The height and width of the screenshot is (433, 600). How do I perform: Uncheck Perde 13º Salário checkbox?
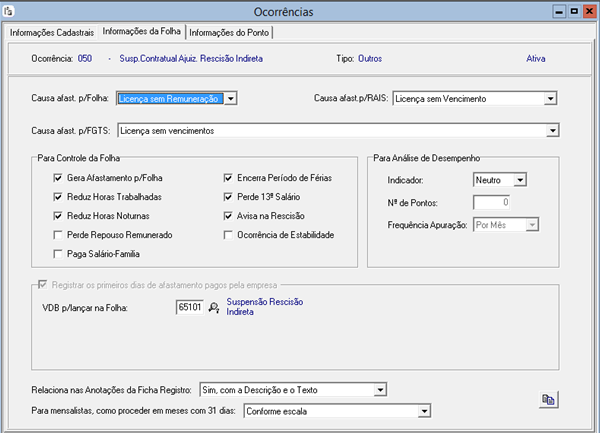click(x=228, y=197)
